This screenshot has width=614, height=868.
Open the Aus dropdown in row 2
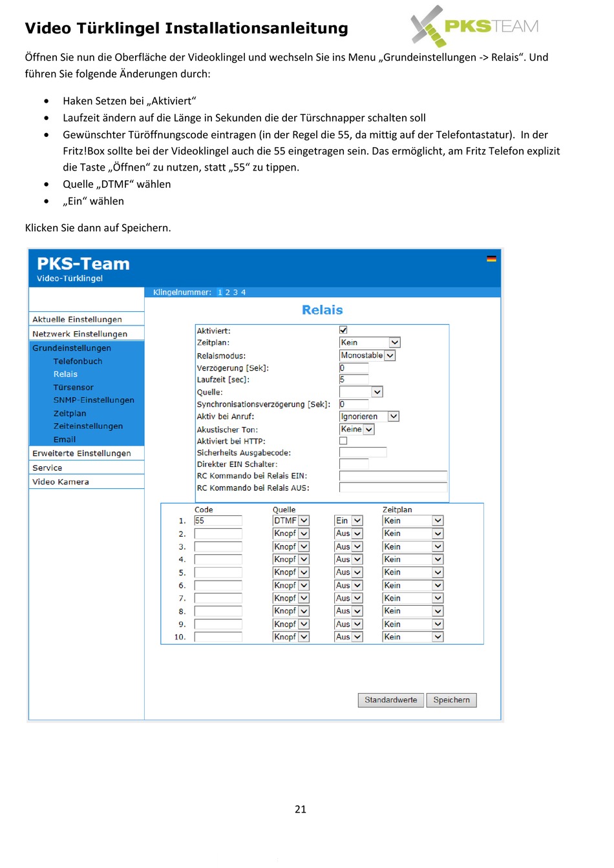pos(348,533)
